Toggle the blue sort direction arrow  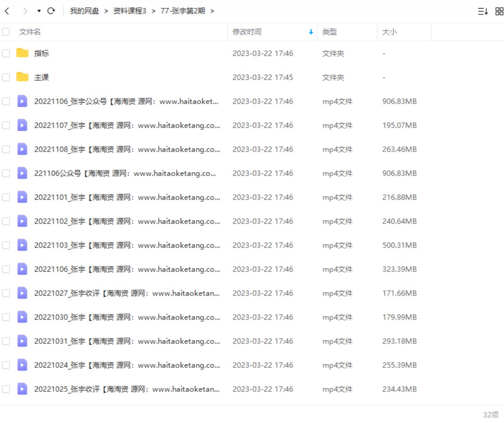pyautogui.click(x=311, y=32)
